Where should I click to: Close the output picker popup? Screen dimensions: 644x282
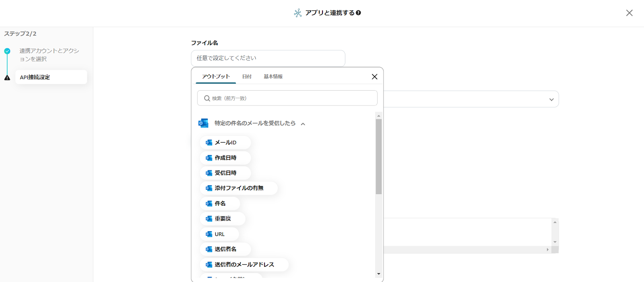[x=374, y=77]
